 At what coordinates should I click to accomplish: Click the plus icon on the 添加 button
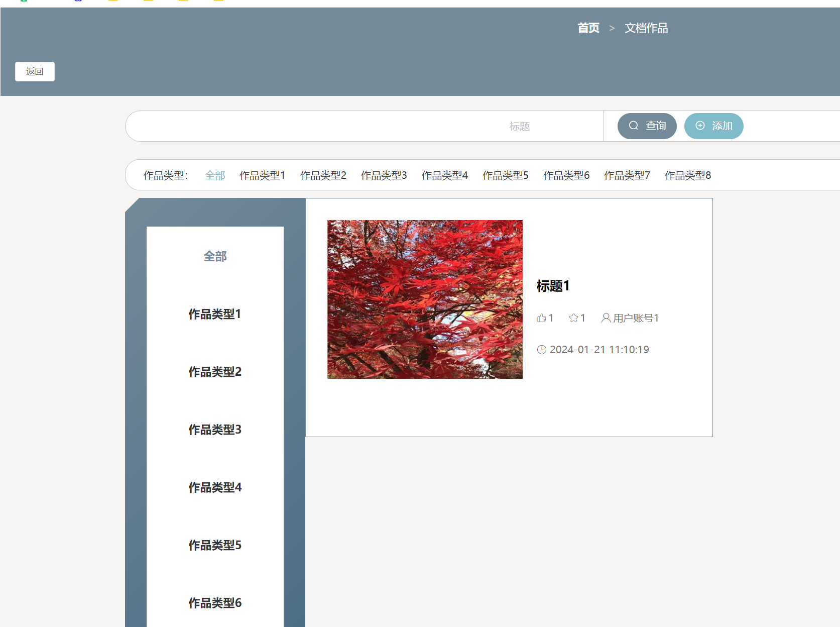(700, 126)
